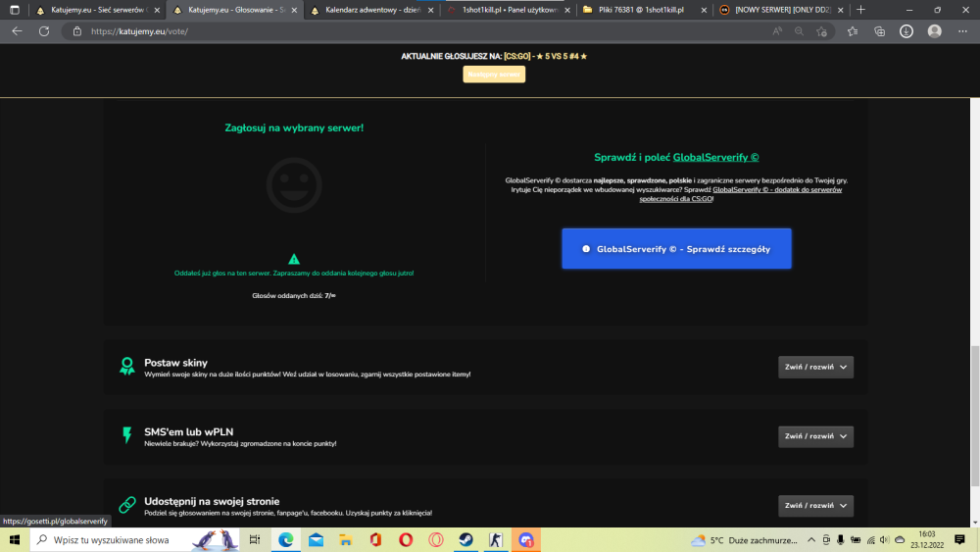The width and height of the screenshot is (980, 552).
Task: Reload the page with refresh icon
Action: coord(44,31)
